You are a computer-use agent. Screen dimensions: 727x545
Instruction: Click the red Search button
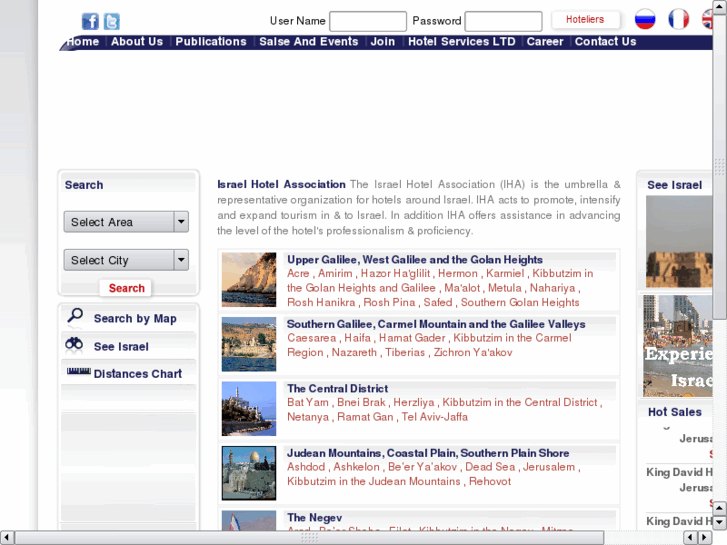(x=126, y=288)
